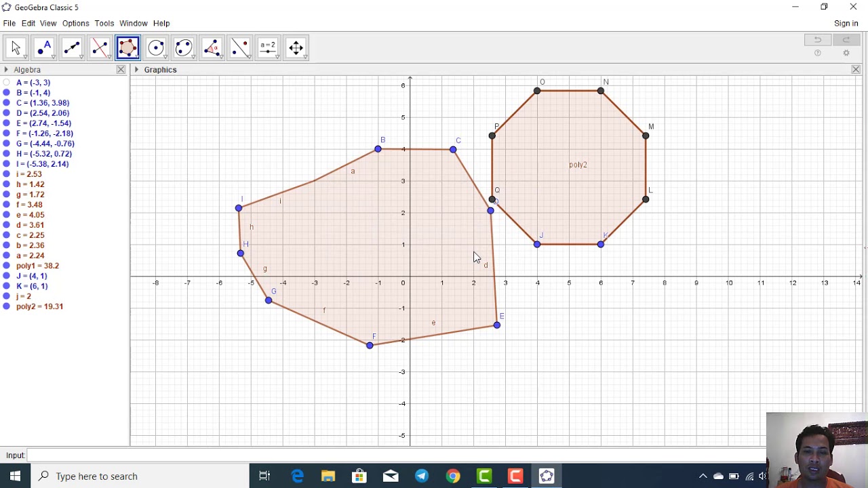Open the View menu

(x=48, y=23)
